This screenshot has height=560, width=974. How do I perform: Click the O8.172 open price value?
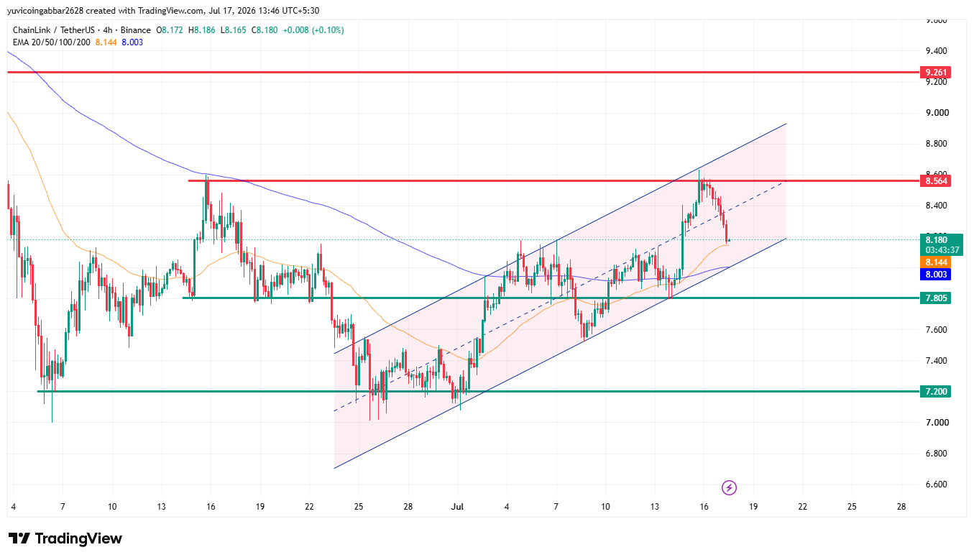pos(171,30)
